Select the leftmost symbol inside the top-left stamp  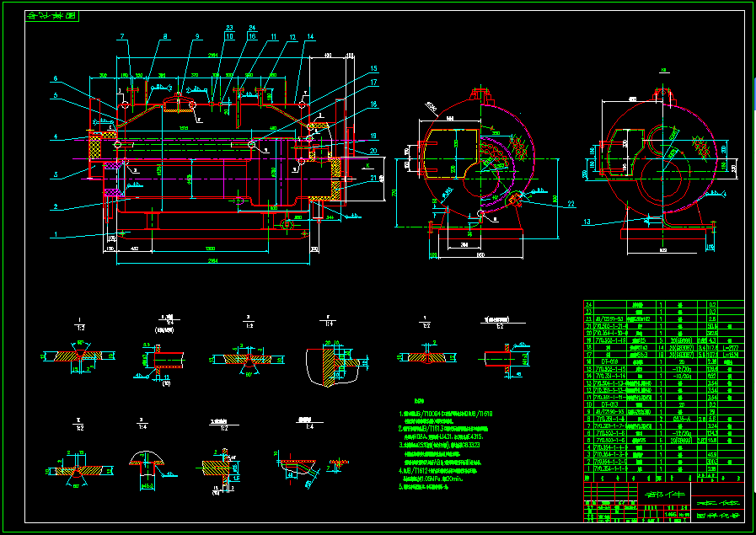coord(32,15)
